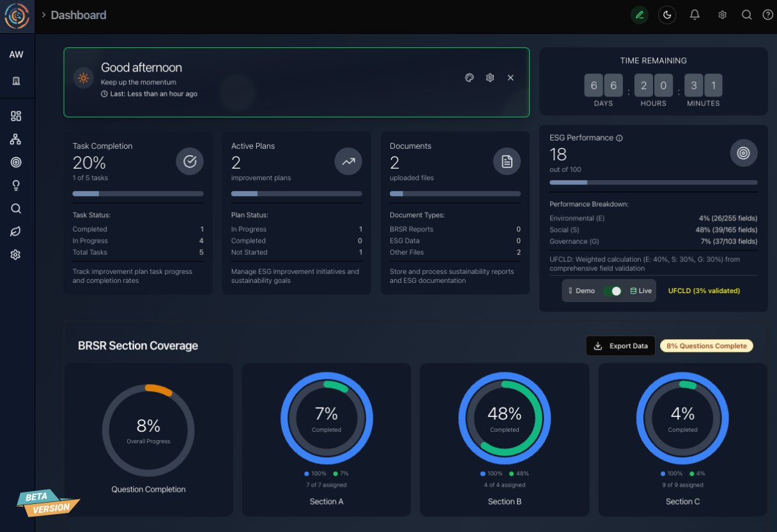This screenshot has height=532, width=777.
Task: Open the lightbulb insights sidebar item
Action: click(16, 185)
